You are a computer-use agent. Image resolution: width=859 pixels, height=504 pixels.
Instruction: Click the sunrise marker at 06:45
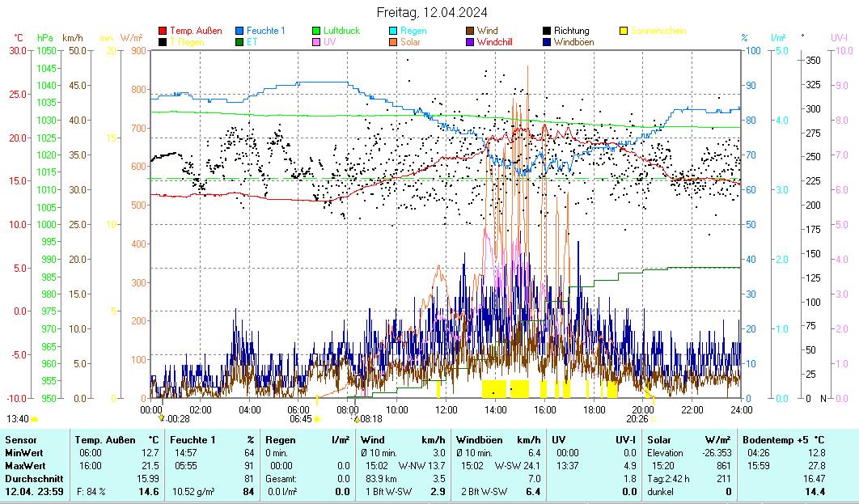click(x=317, y=419)
